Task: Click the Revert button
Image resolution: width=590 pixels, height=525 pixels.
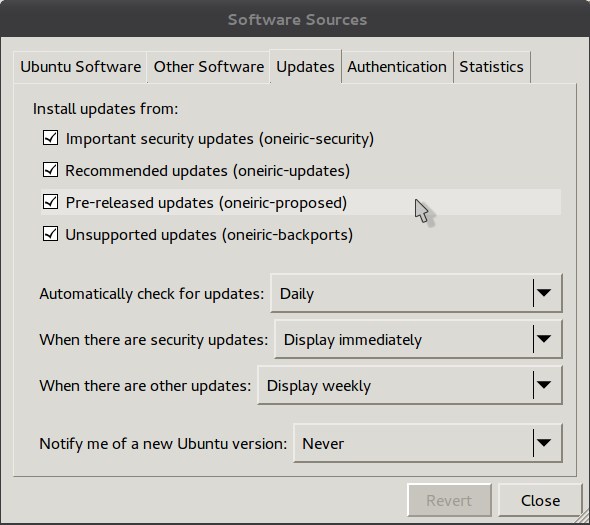Action: pos(449,500)
